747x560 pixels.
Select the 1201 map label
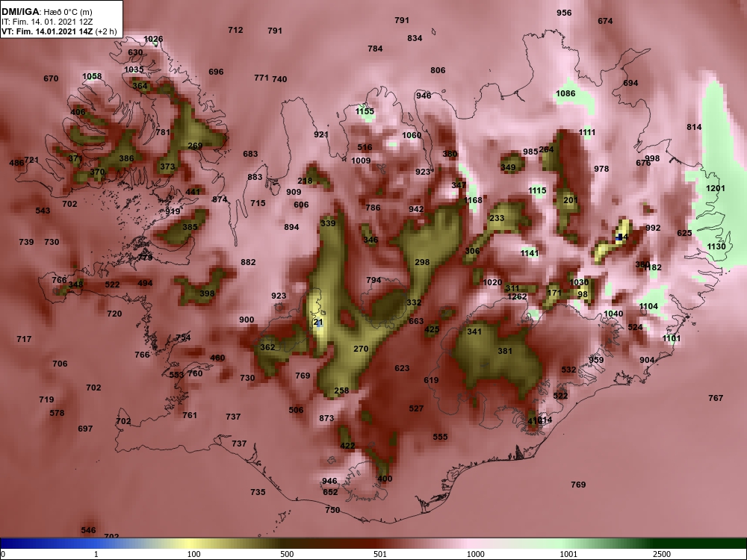pyautogui.click(x=715, y=188)
